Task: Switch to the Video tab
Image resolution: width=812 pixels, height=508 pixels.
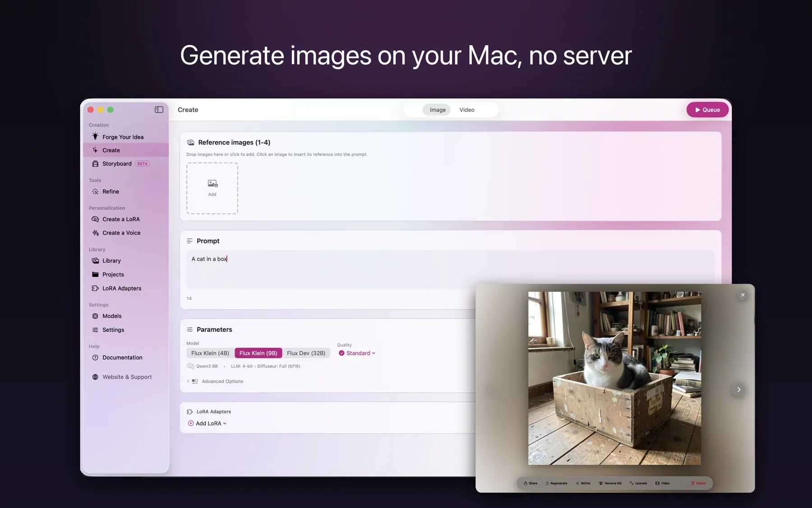Action: pyautogui.click(x=467, y=110)
